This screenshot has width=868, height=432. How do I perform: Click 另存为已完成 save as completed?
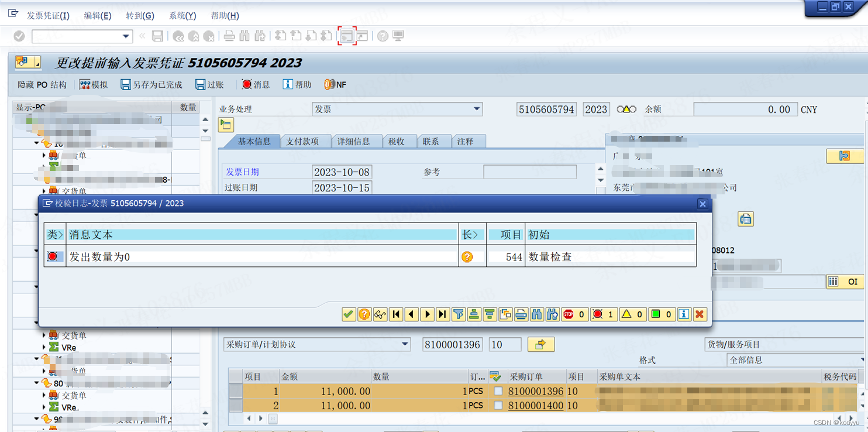tap(151, 85)
